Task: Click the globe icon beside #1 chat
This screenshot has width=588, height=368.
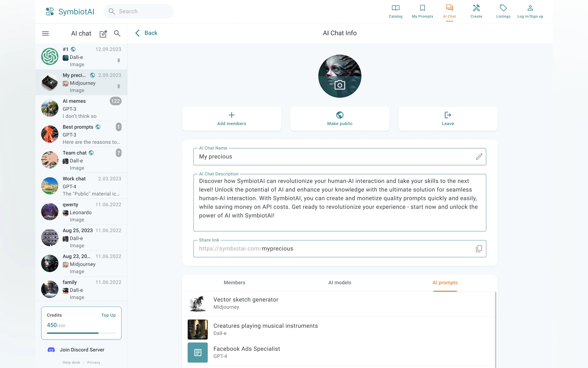Action: (73, 49)
